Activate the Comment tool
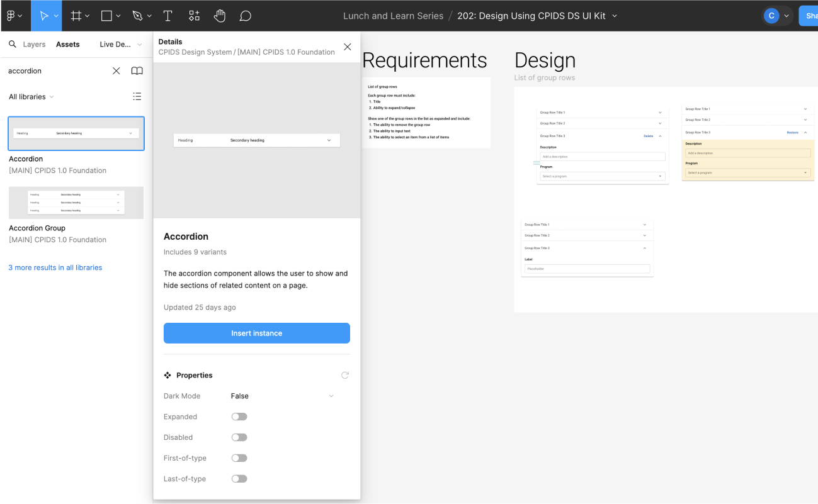The image size is (818, 504). click(x=245, y=15)
